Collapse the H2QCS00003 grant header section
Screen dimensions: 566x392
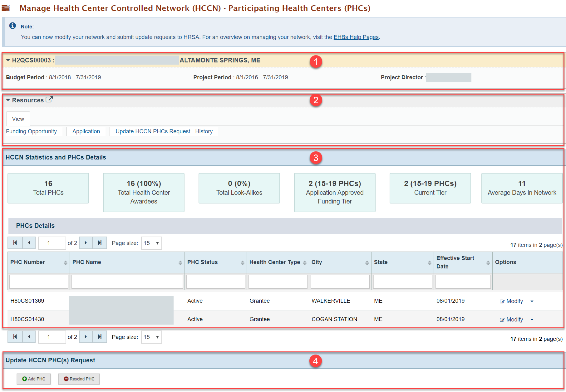(x=8, y=60)
